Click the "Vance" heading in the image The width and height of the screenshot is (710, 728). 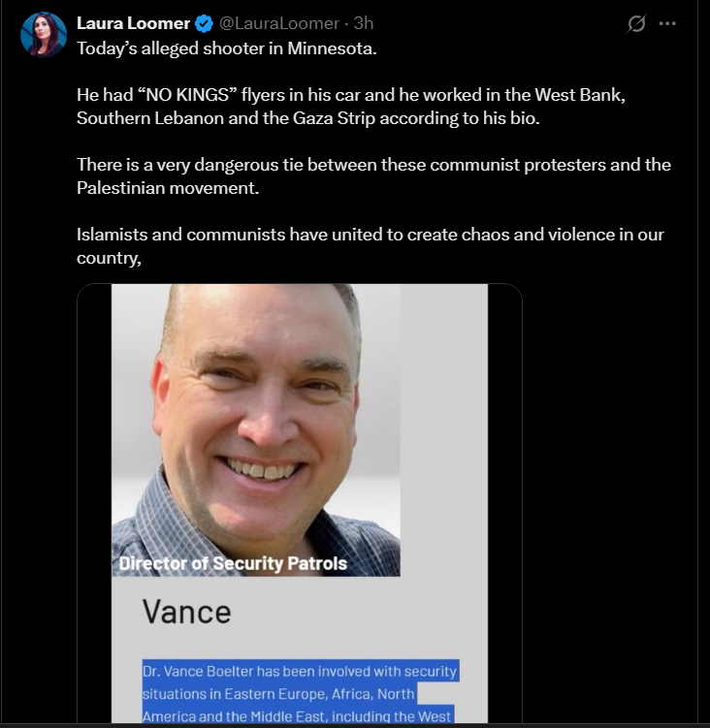(x=186, y=612)
